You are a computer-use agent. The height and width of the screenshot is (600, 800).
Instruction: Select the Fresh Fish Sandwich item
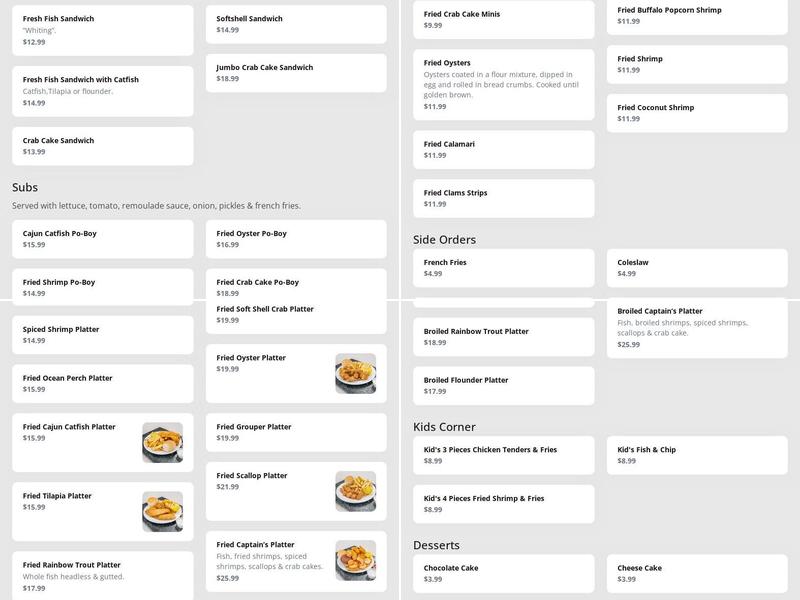[x=102, y=31]
